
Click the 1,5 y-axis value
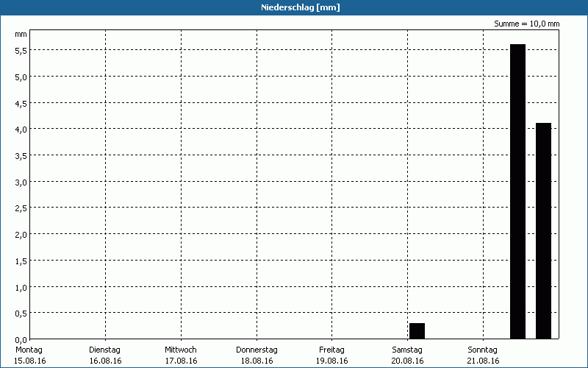click(x=21, y=261)
